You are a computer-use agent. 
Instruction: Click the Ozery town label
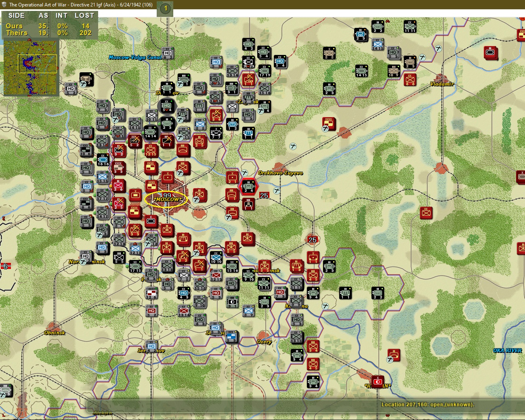tap(264, 342)
